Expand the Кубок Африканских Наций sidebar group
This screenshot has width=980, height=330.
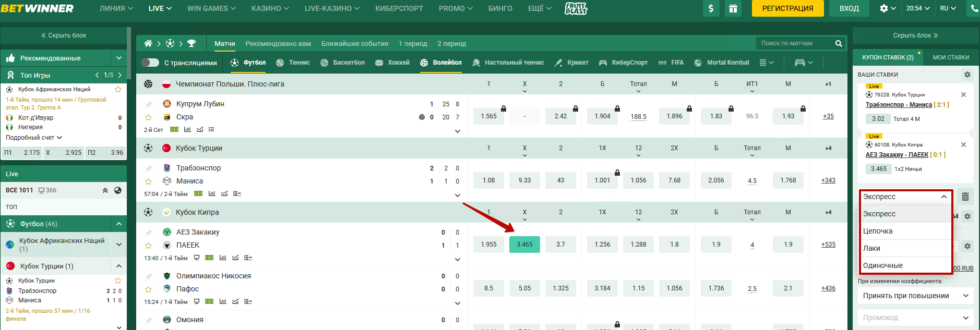[x=119, y=245]
